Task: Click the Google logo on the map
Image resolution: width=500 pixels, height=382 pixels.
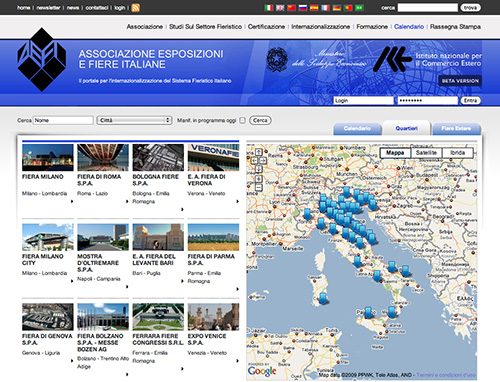Action: [262, 371]
